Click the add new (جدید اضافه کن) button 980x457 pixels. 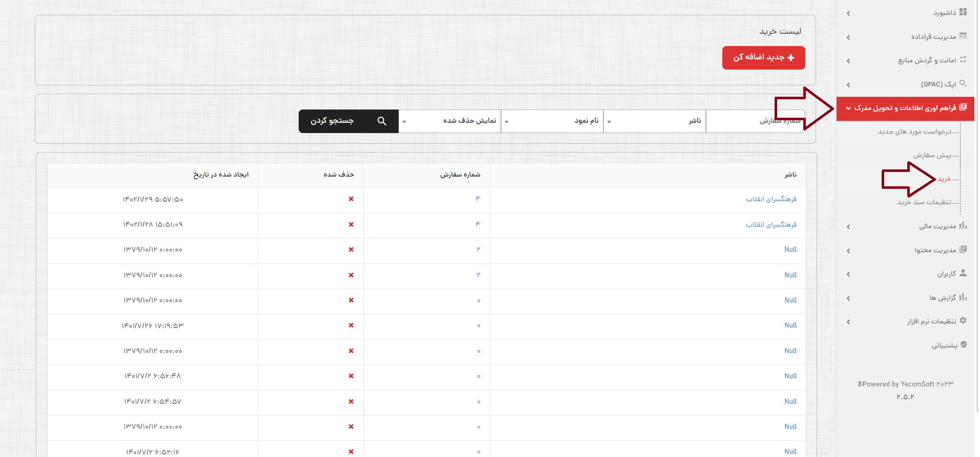click(x=763, y=58)
